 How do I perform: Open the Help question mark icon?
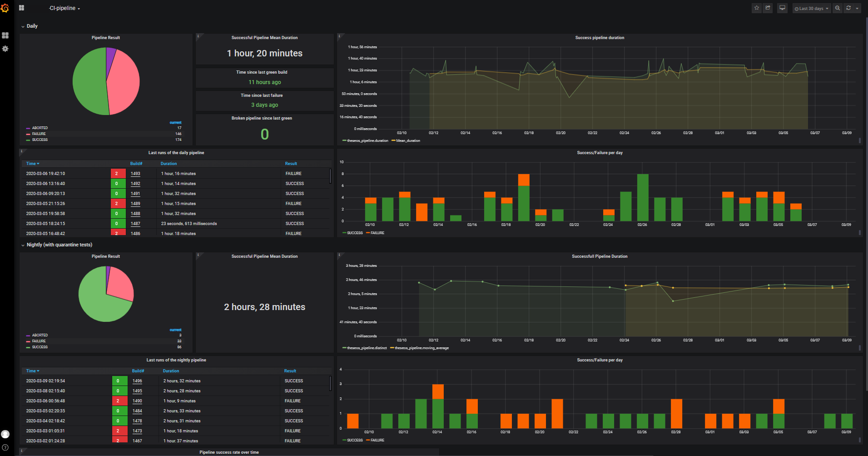[5, 448]
